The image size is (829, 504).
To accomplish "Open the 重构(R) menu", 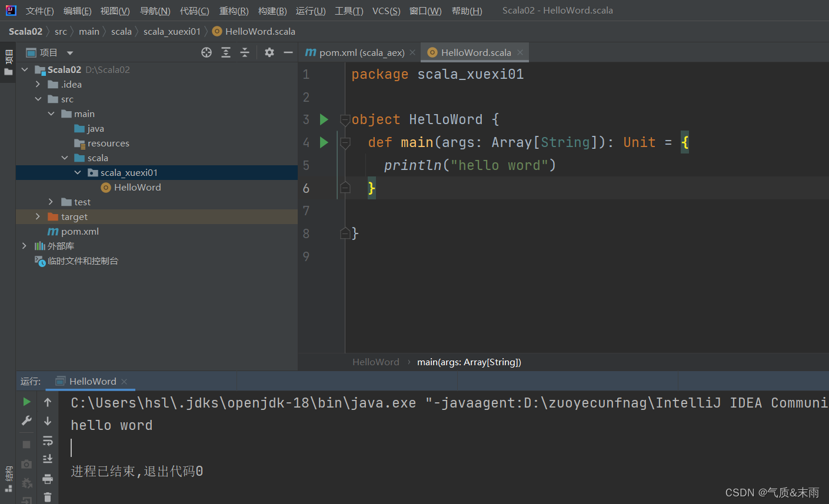I will click(234, 11).
